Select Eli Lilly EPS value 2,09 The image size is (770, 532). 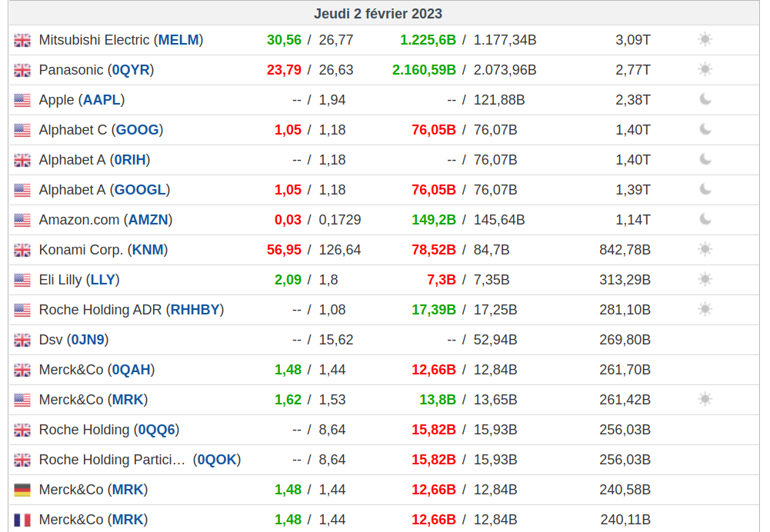coord(288,279)
